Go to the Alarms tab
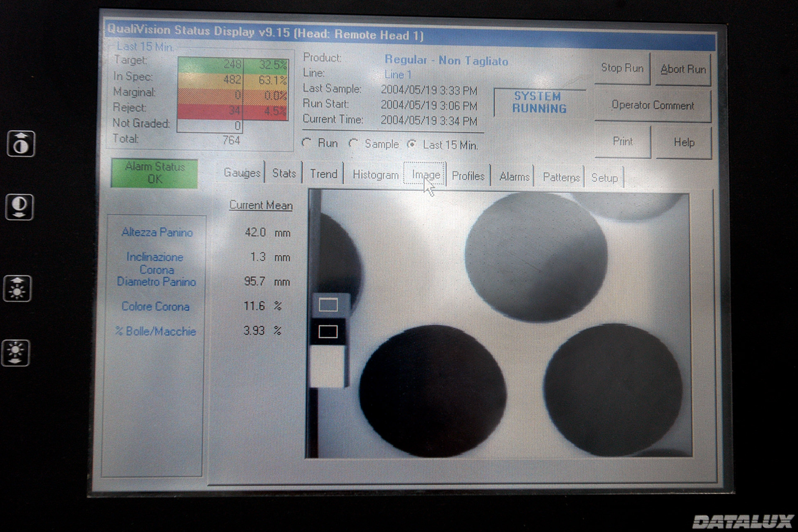This screenshot has width=798, height=532. coord(514,177)
